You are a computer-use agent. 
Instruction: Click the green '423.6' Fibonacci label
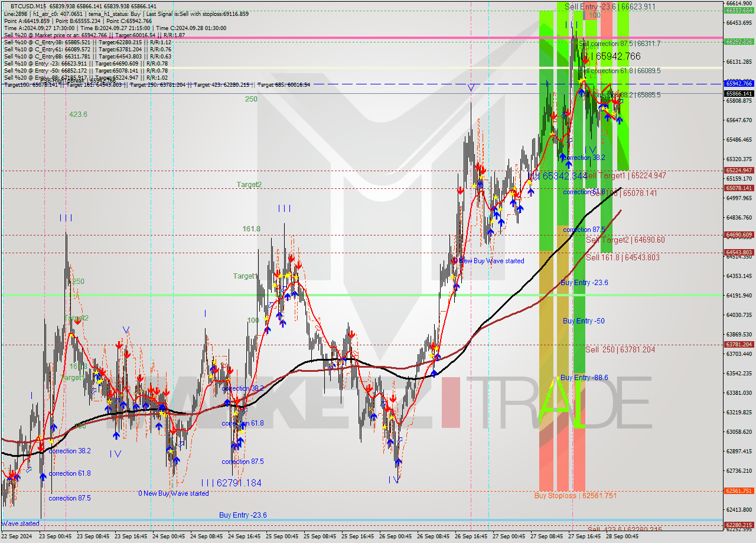pos(78,114)
